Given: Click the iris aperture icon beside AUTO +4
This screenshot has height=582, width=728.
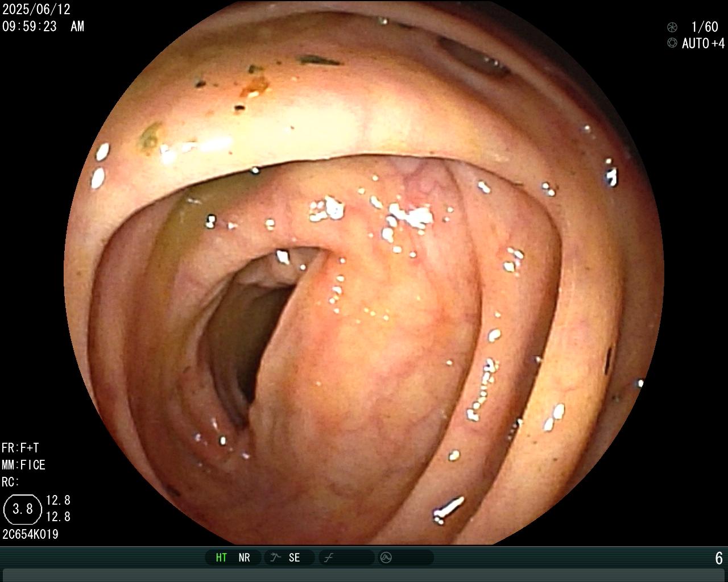Looking at the screenshot, I should coord(672,43).
